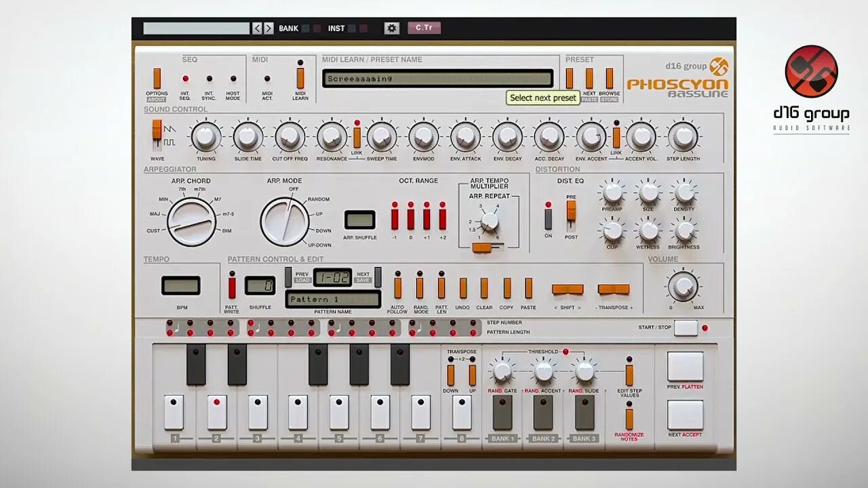Click the ENV. ATTACK knob

click(x=466, y=137)
